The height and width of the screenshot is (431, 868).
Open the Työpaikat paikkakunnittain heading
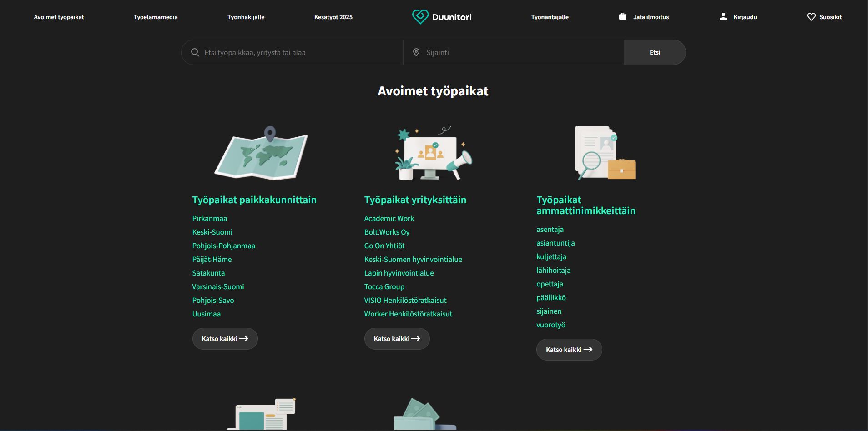[x=254, y=200]
